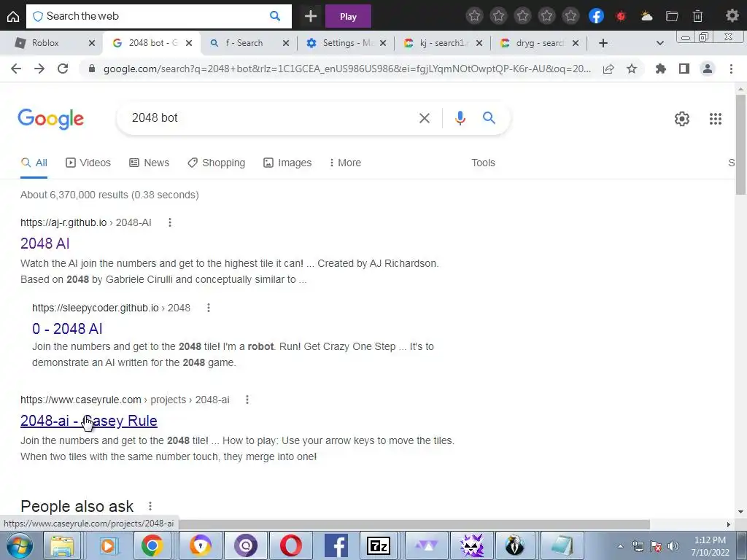The height and width of the screenshot is (560, 747).
Task: Submit search with Google magnifier icon
Action: 489,117
